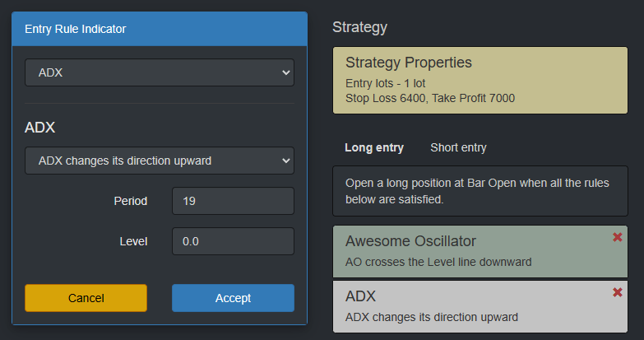Open the indicator selector showing ADX

coord(159,72)
